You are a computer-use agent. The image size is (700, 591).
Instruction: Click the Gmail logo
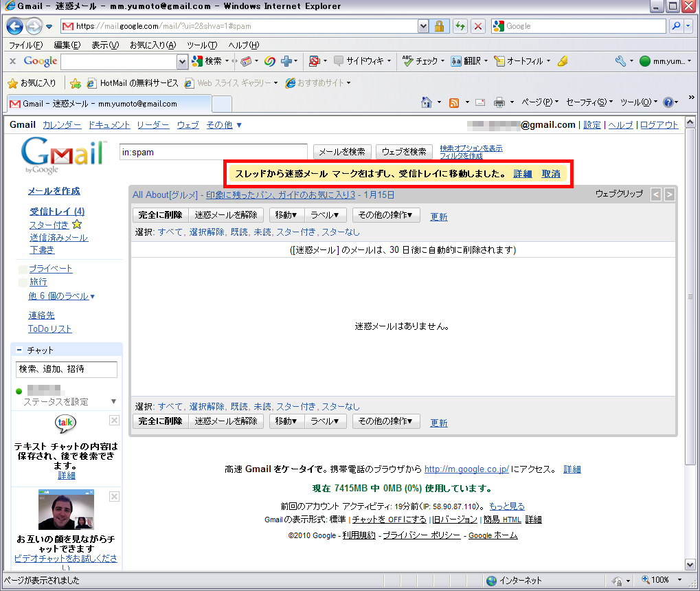click(64, 155)
